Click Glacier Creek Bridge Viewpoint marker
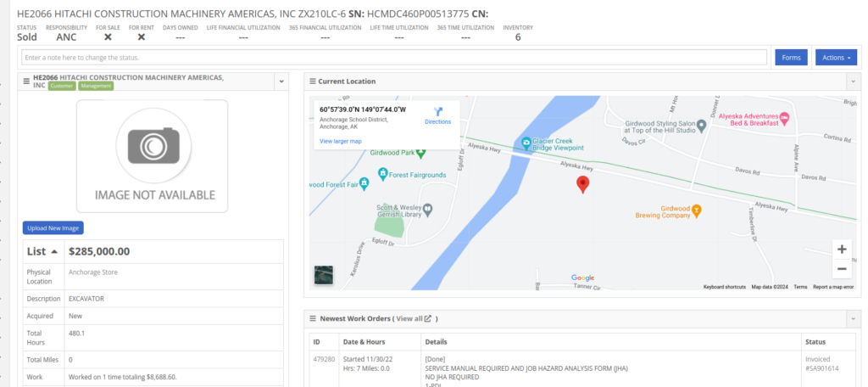Screen dimensions: 868x387 526,144
